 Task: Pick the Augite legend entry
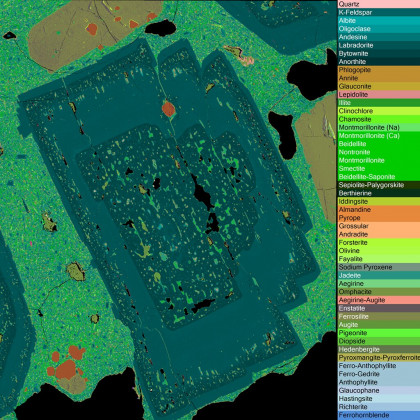[379, 324]
